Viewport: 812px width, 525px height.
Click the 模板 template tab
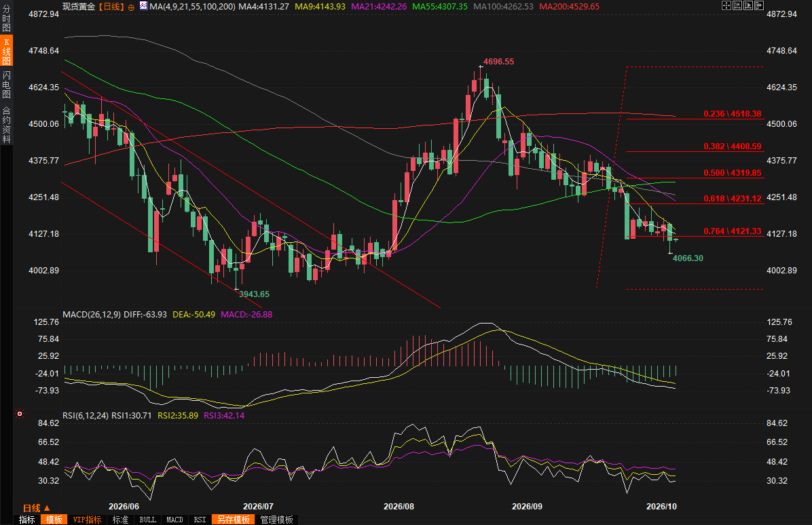click(x=54, y=520)
